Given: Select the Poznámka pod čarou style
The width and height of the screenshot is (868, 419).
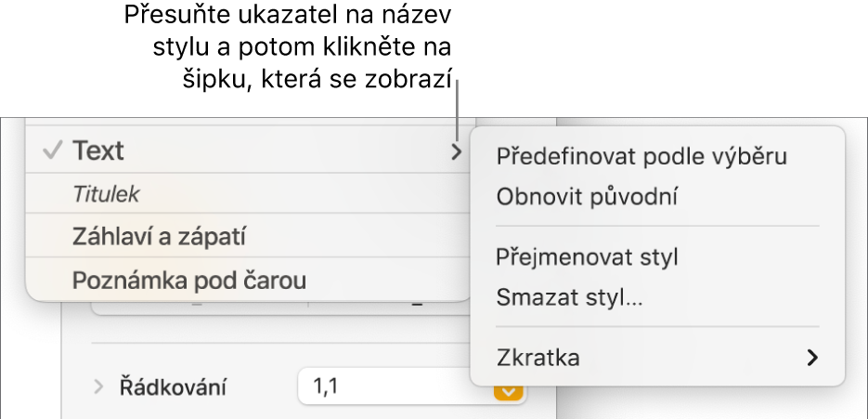Looking at the screenshot, I should [x=189, y=279].
